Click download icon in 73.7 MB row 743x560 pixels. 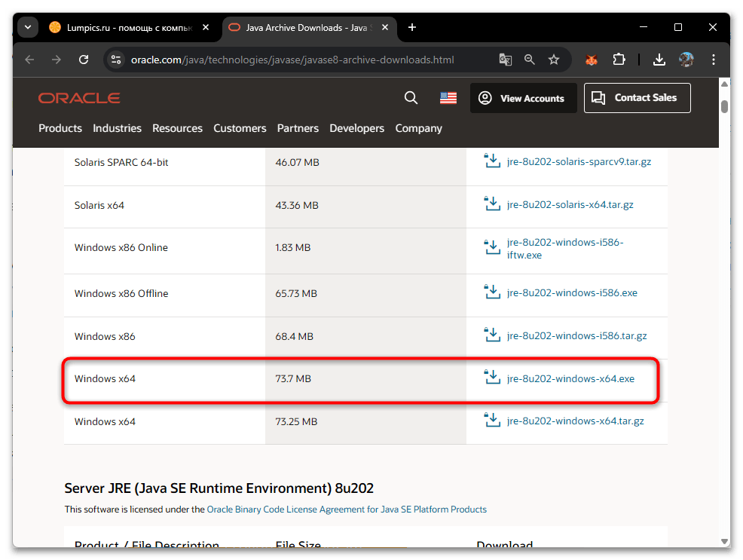492,377
